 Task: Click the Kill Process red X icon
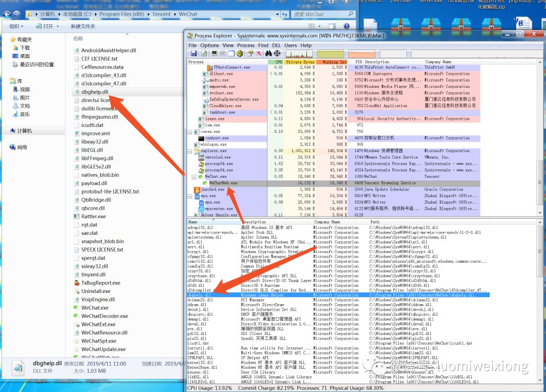point(259,54)
